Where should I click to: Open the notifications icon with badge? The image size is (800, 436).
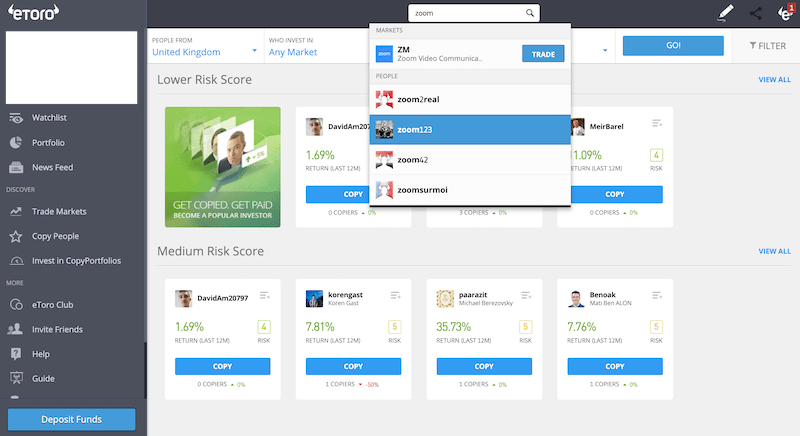pos(786,13)
